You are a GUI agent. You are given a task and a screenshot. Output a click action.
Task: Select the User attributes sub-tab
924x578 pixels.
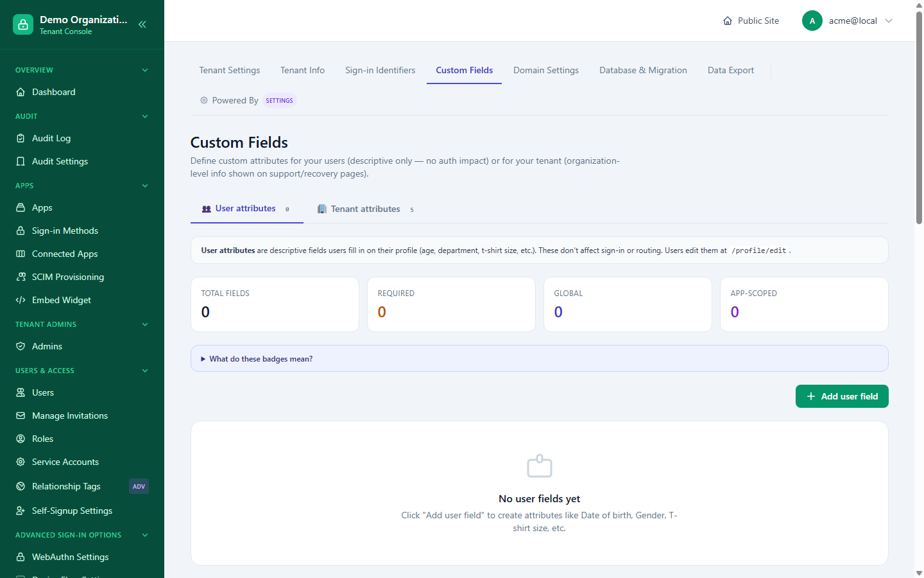(x=247, y=209)
